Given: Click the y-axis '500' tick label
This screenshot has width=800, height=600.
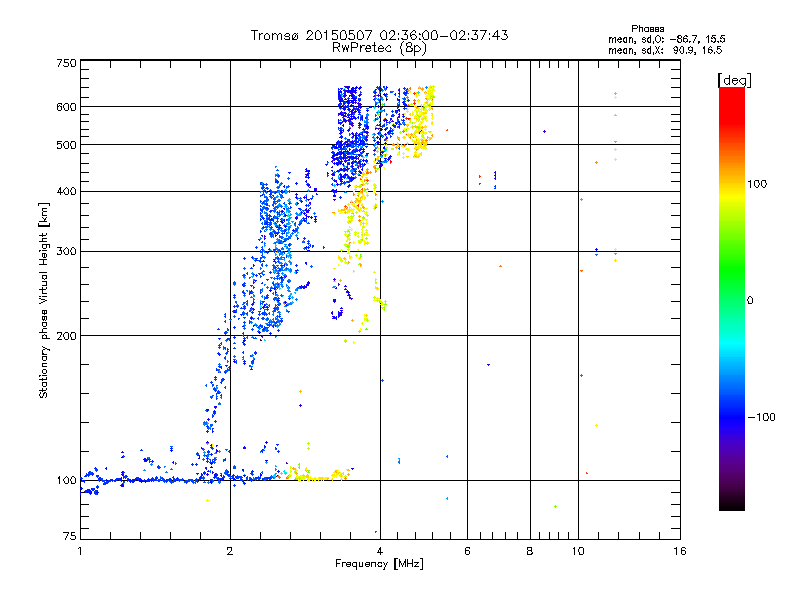Looking at the screenshot, I should (66, 145).
